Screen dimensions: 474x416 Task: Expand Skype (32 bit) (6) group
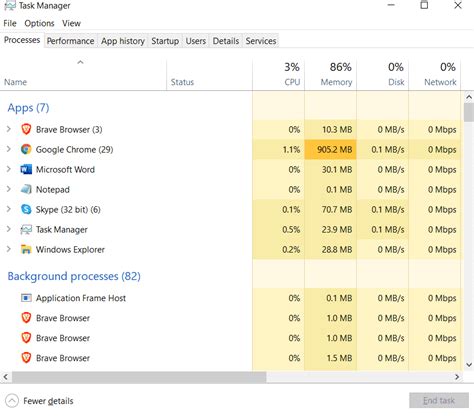pyautogui.click(x=9, y=209)
